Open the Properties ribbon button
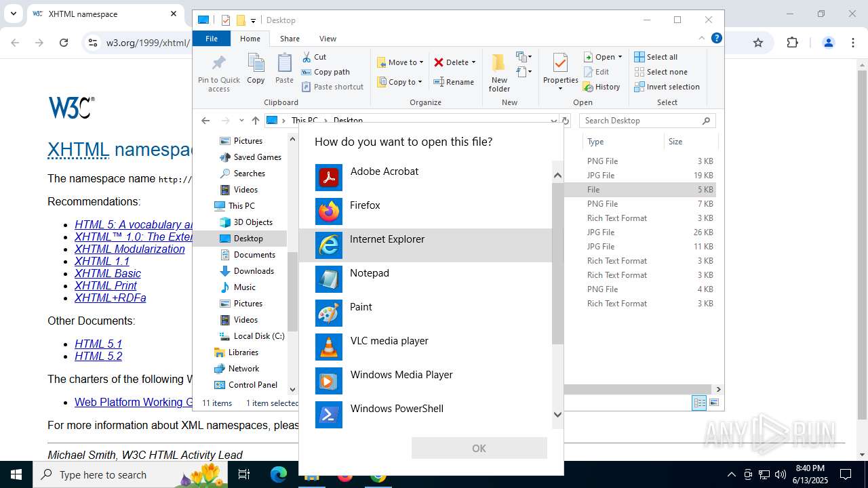Viewport: 868px width, 488px height. coord(560,73)
